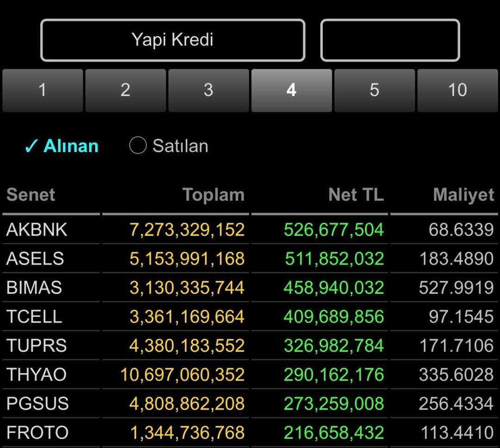Click PGSUS net value 273,259,008

click(x=333, y=404)
